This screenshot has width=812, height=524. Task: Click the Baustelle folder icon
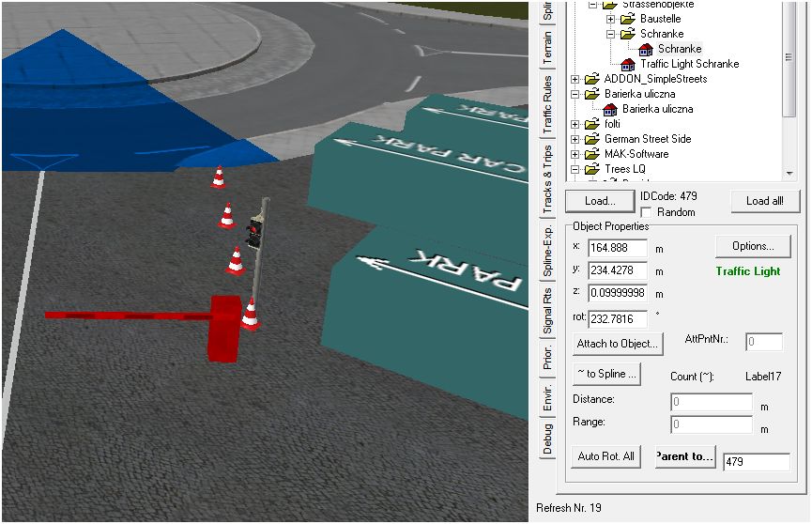[627, 19]
